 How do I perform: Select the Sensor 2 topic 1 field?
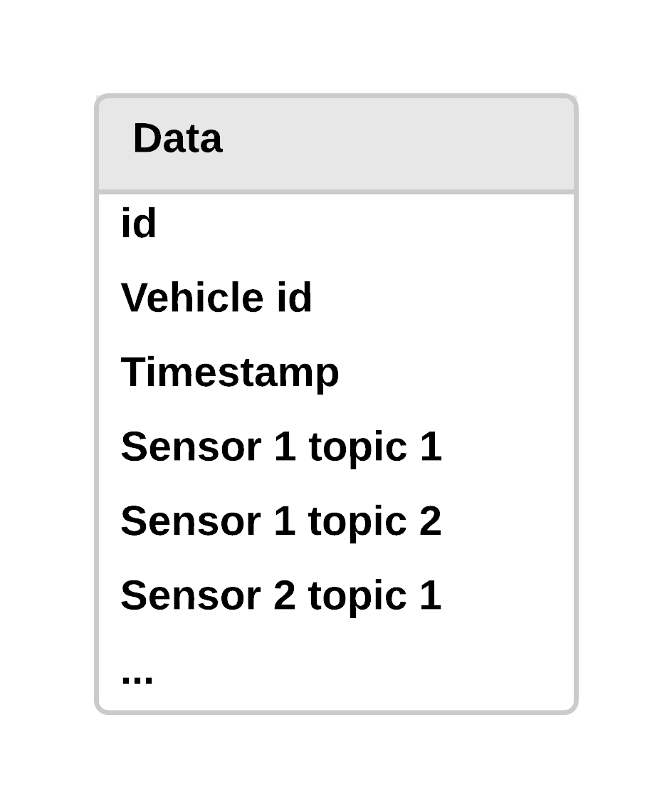click(281, 595)
